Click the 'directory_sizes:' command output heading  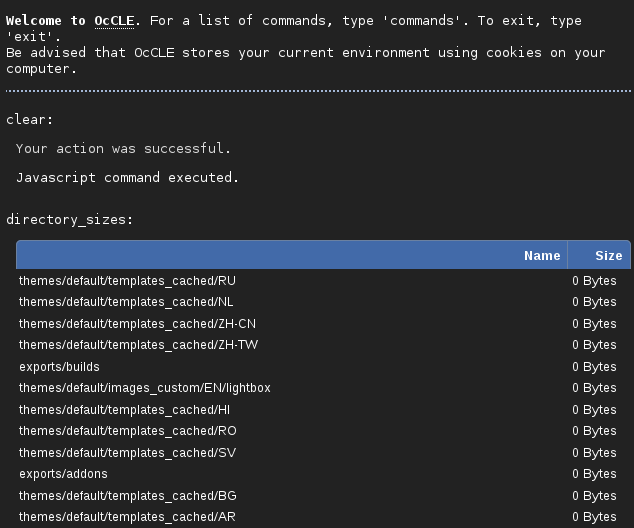pyautogui.click(x=70, y=218)
